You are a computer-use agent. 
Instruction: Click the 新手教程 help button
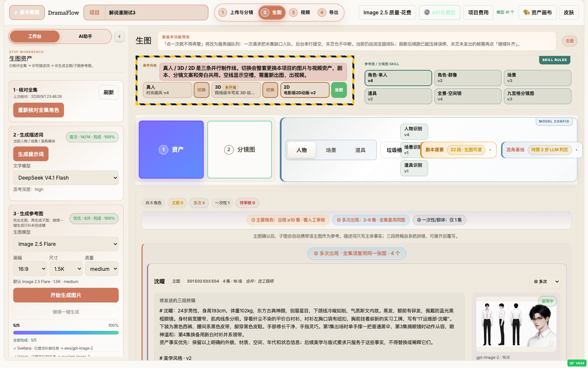pyautogui.click(x=27, y=13)
